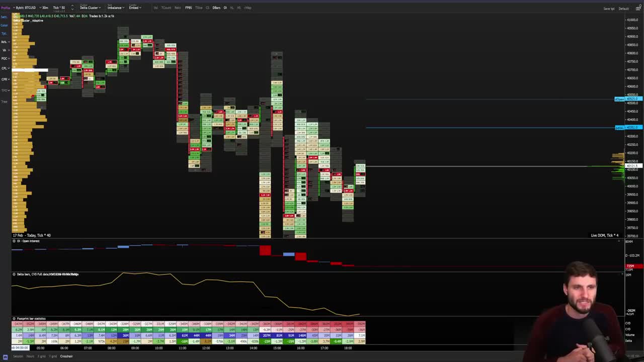Toggle the Crosshair option
The image size is (644, 362).
click(66, 356)
